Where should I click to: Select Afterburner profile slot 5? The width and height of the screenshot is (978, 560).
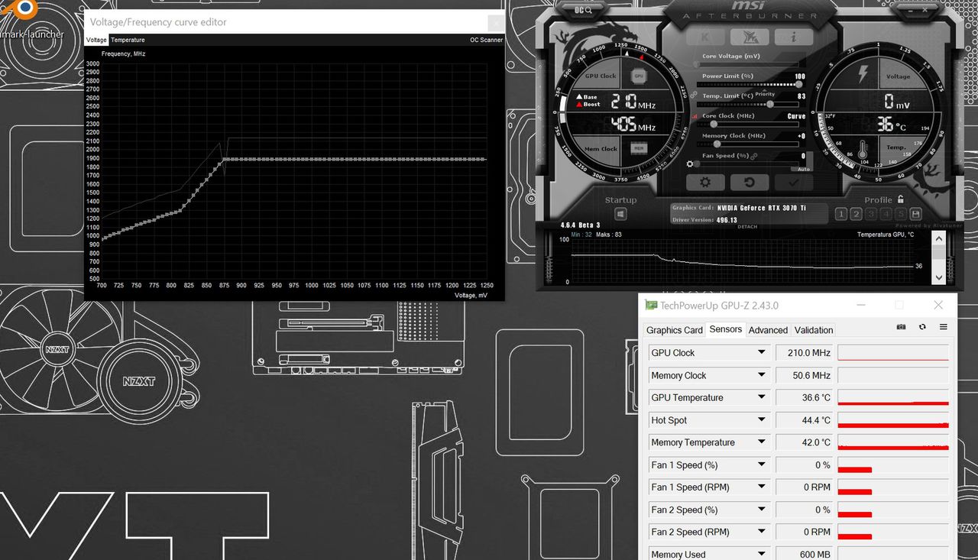[x=902, y=214]
